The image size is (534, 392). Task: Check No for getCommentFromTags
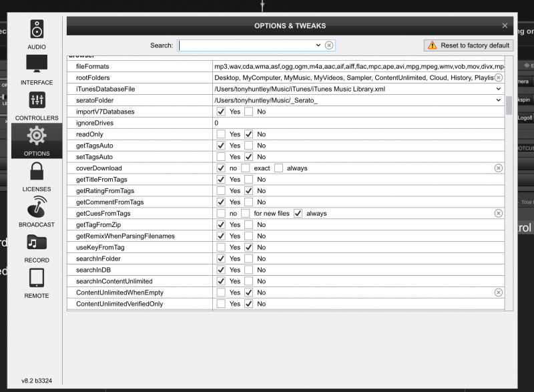[x=248, y=202]
